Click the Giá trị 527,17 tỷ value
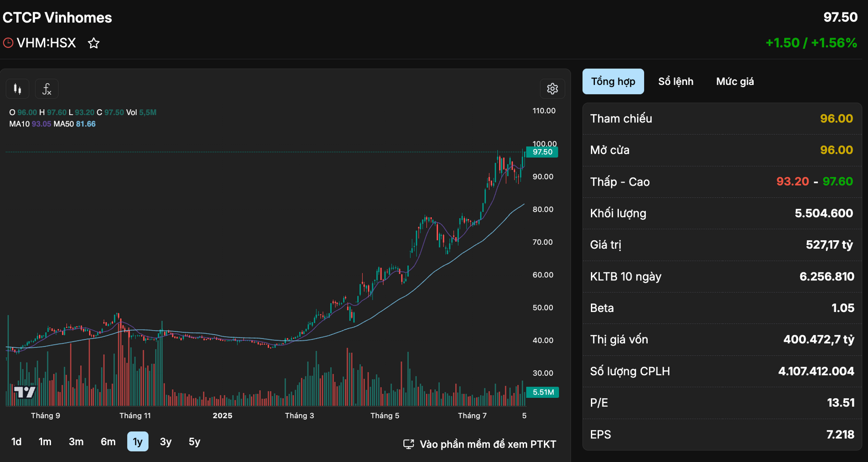 coord(829,245)
